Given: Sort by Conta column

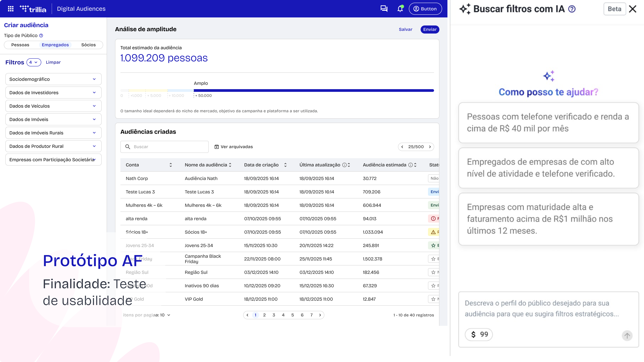Looking at the screenshot, I should click(x=171, y=165).
